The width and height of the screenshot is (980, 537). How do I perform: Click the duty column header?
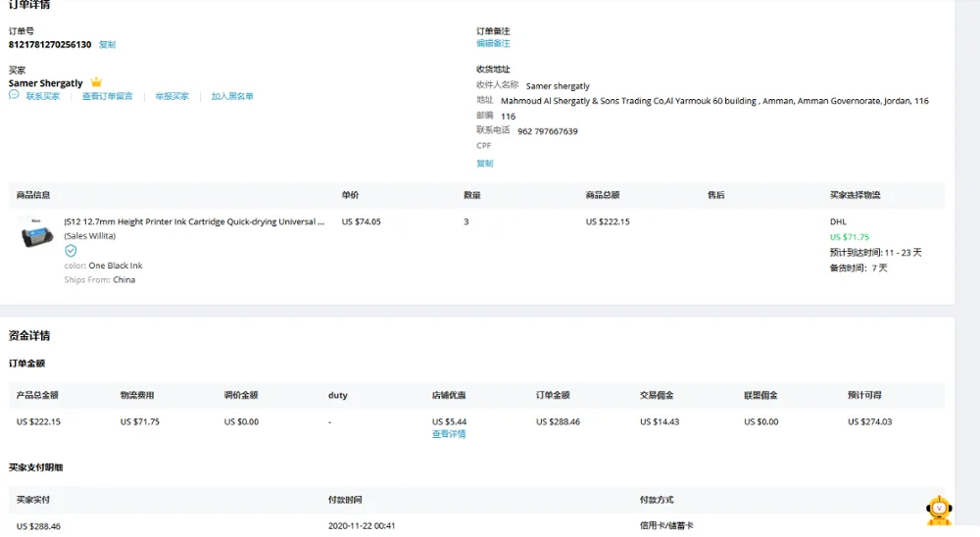click(337, 395)
